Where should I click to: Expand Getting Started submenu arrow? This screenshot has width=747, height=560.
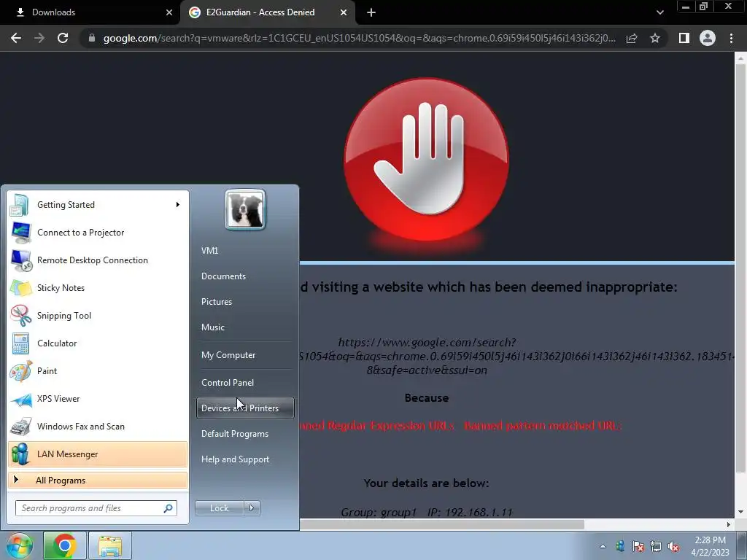coord(178,205)
